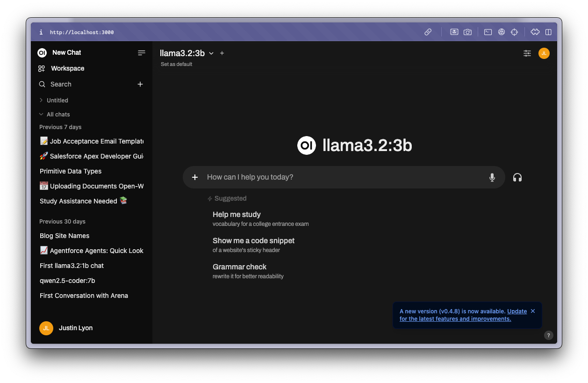Click the link chain icon in browser toolbar
588x383 pixels.
(x=428, y=32)
